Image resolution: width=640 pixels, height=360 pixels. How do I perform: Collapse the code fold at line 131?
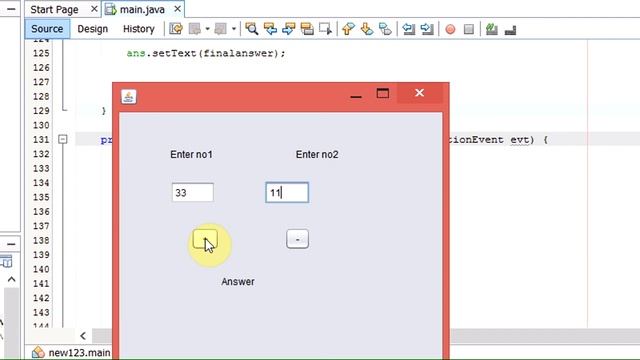[x=62, y=139]
